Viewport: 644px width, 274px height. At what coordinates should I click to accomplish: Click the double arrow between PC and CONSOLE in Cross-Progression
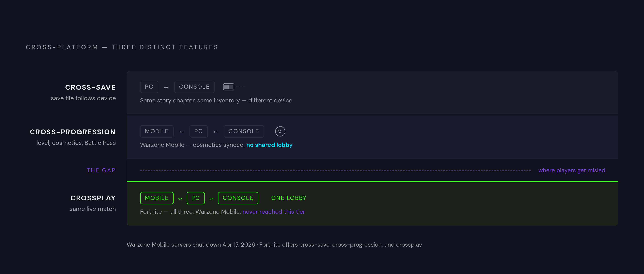216,132
